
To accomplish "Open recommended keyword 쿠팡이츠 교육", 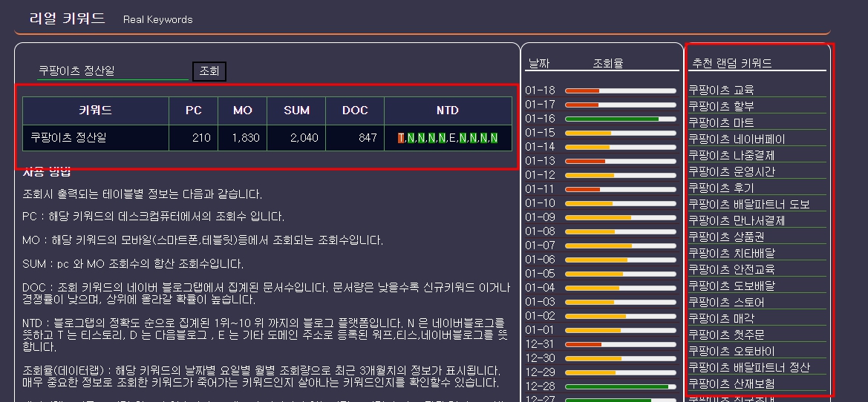I will (x=721, y=90).
